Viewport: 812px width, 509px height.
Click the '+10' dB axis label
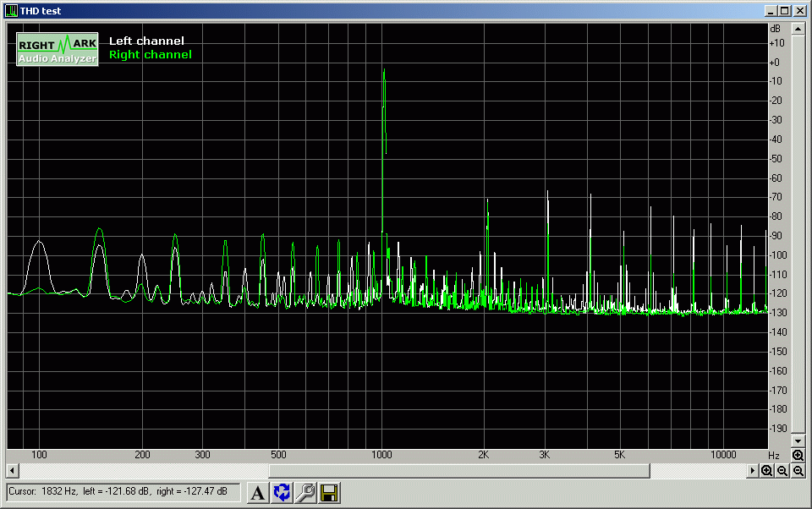(x=776, y=43)
